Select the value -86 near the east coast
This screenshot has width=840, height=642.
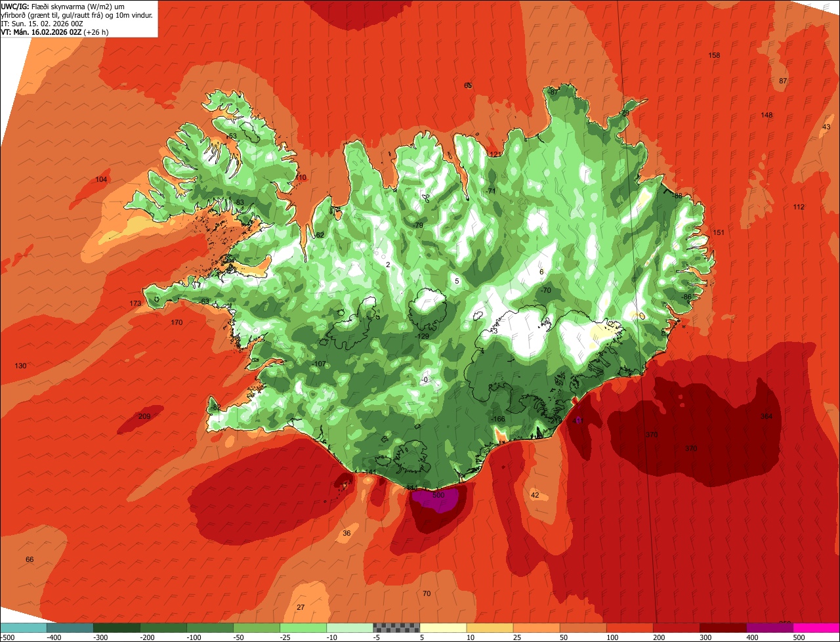(x=686, y=297)
